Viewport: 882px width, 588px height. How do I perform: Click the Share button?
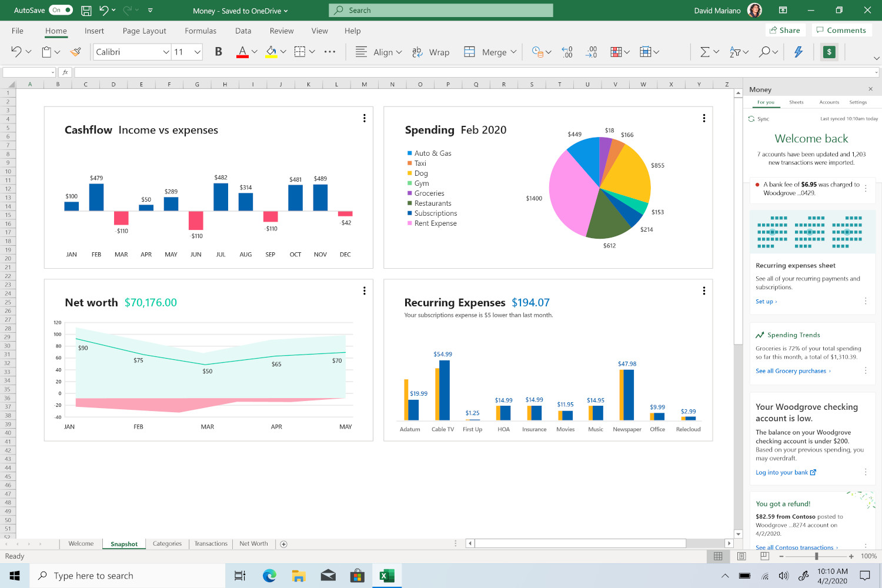(784, 30)
